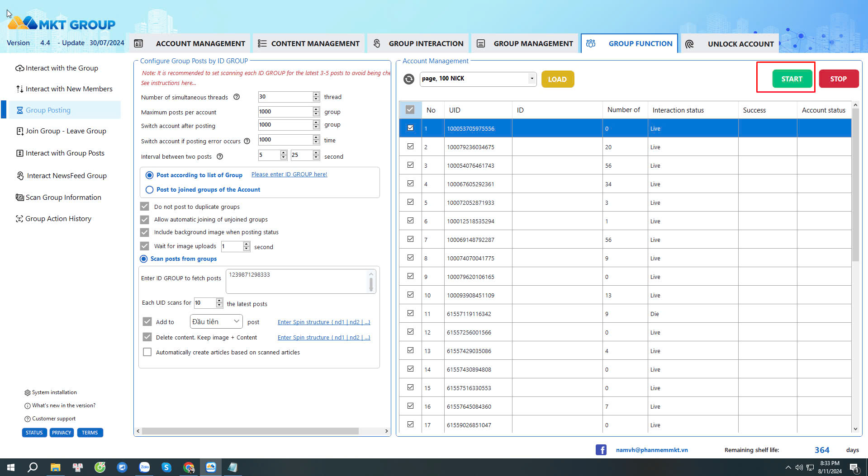
Task: Increase the simultaneous threads value with up arrow
Action: (x=316, y=94)
